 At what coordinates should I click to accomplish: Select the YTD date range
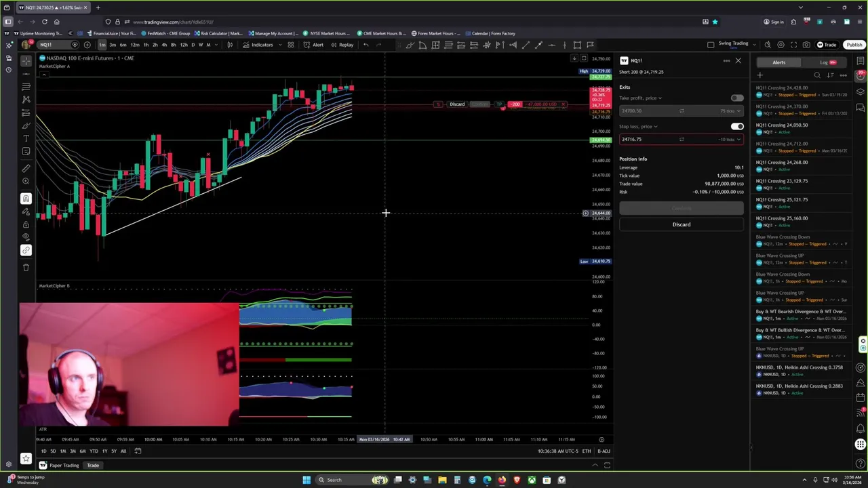point(94,451)
